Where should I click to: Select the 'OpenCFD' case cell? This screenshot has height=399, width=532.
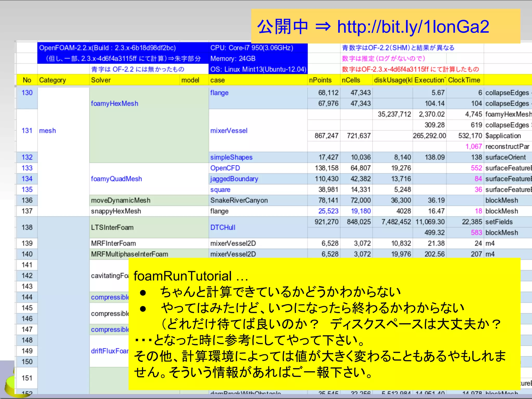pos(258,168)
